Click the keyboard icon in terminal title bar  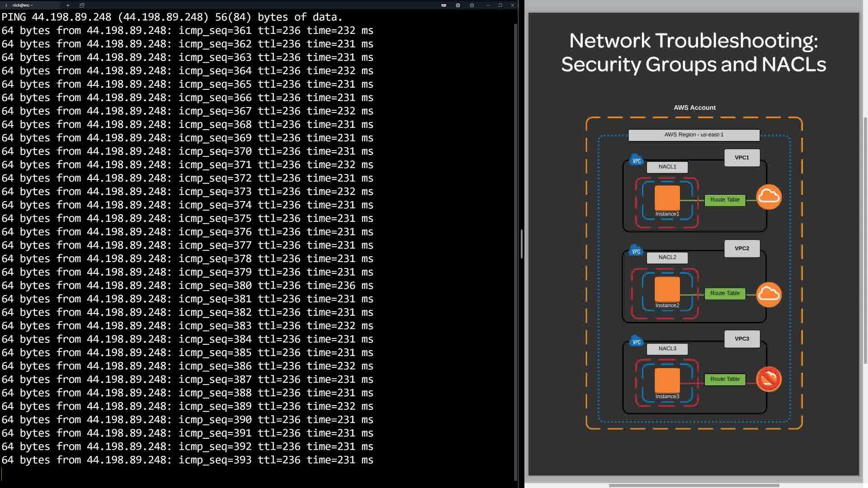pyautogui.click(x=443, y=5)
